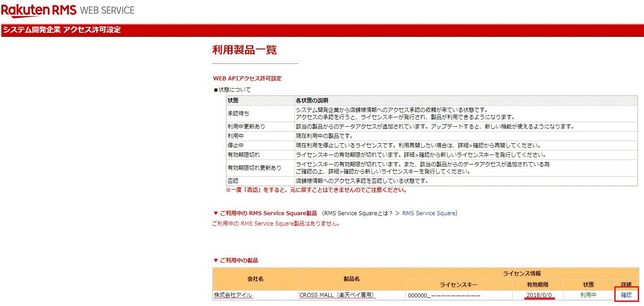644x306 pixels.
Task: Click the 承認待ち status cell
Action: tap(259, 113)
